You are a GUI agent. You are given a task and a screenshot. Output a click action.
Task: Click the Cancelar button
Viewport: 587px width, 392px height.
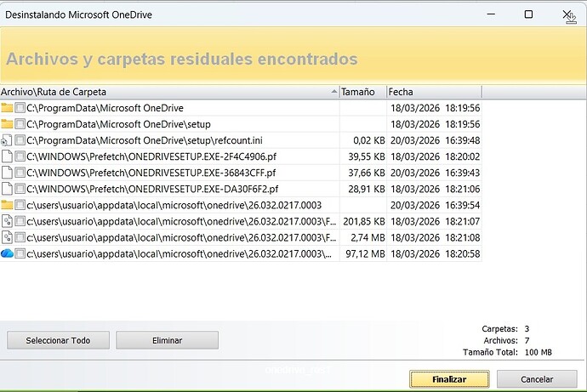click(x=537, y=379)
